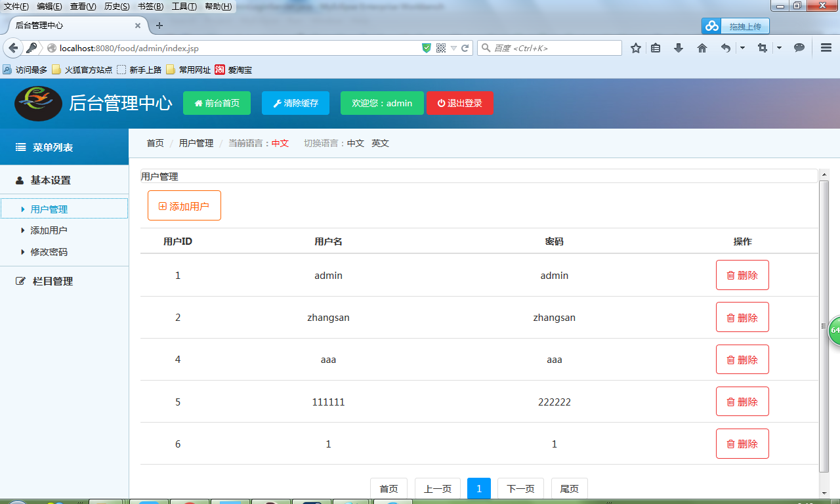Click the QR code icon in address bar
This screenshot has height=504, width=840.
click(x=441, y=48)
